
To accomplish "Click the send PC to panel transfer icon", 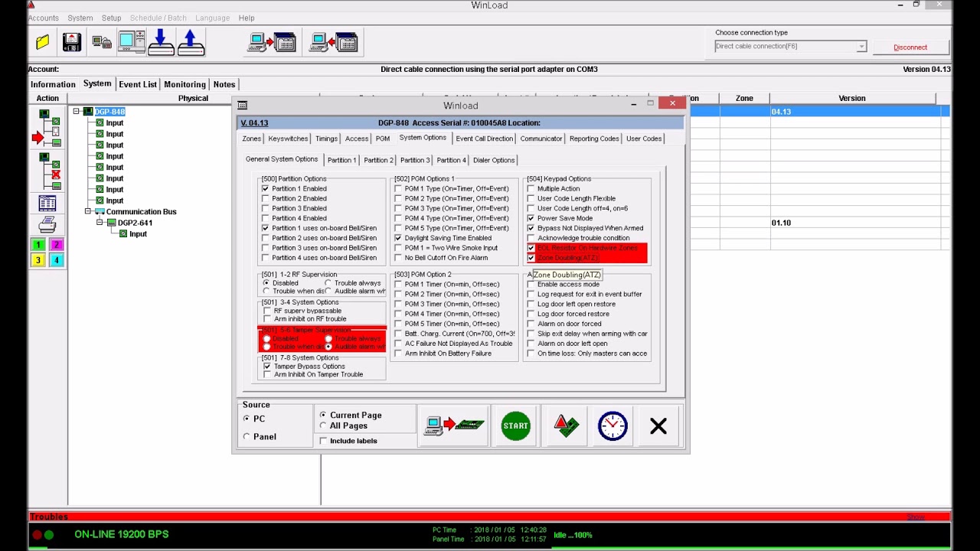I will tap(455, 425).
